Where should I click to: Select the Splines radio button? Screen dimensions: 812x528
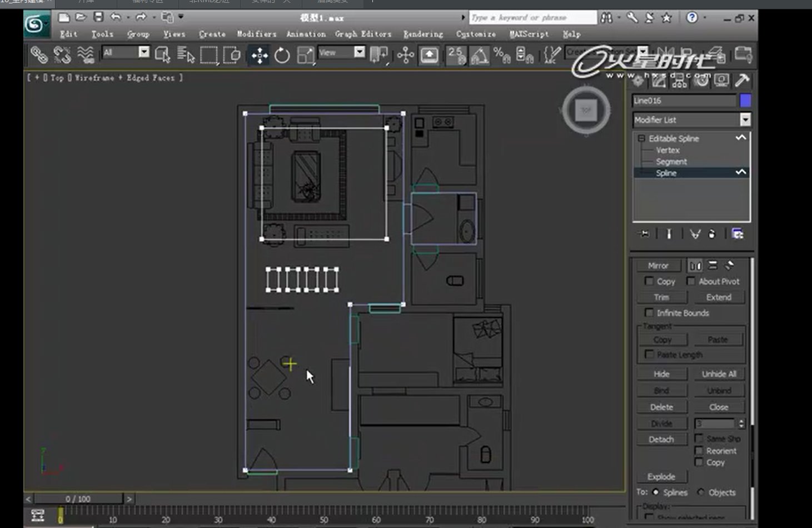click(655, 492)
